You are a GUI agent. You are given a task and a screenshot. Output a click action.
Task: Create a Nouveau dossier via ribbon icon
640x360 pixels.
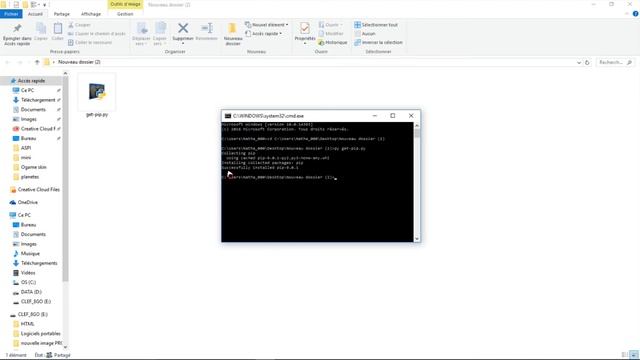(x=233, y=29)
